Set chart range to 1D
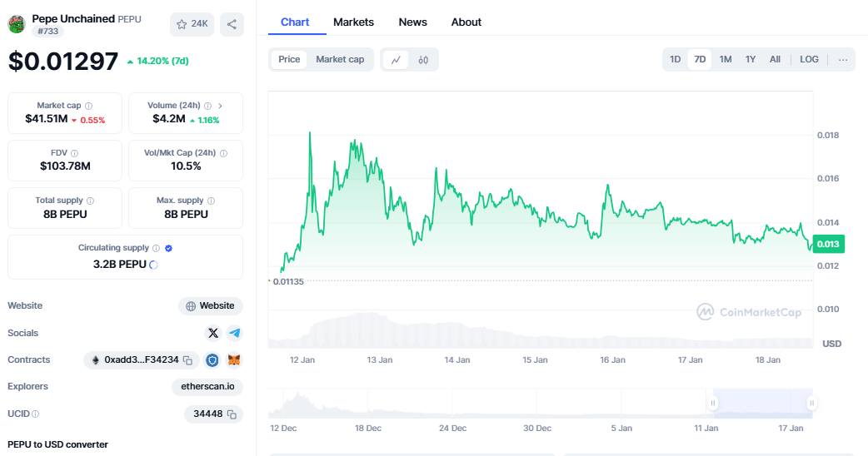Screen dimensions: 868x456 point(676,59)
